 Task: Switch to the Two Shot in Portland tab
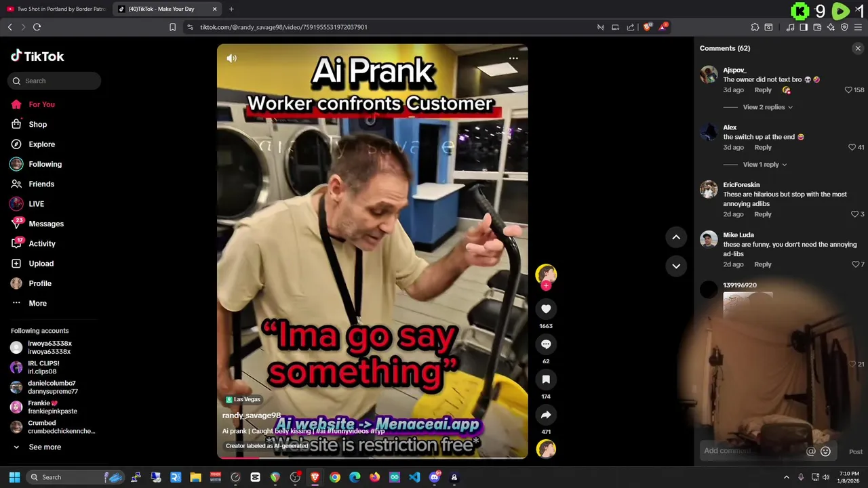pos(56,9)
